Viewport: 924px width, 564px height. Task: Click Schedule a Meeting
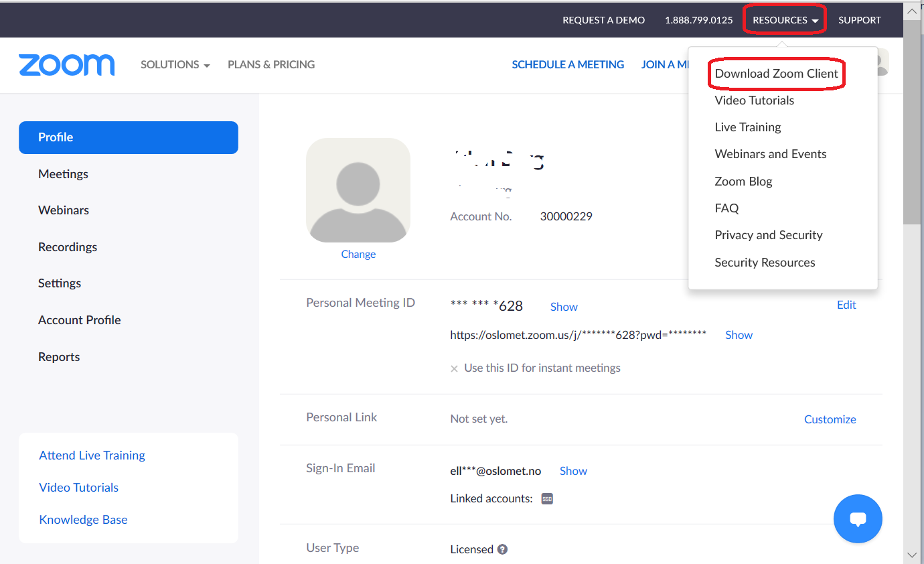pos(568,64)
